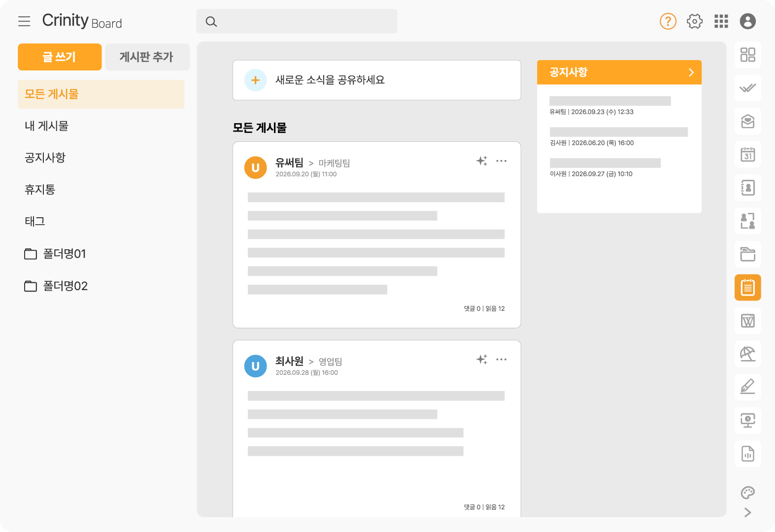Click sparkle AI icon on 최사원 post

482,360
